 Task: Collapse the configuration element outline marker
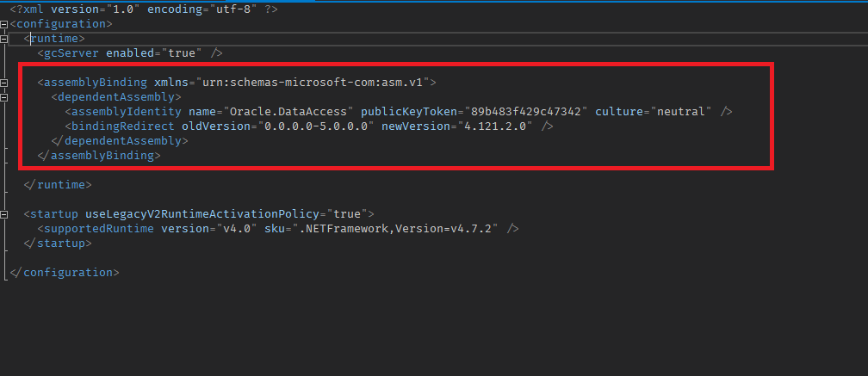(x=4, y=24)
